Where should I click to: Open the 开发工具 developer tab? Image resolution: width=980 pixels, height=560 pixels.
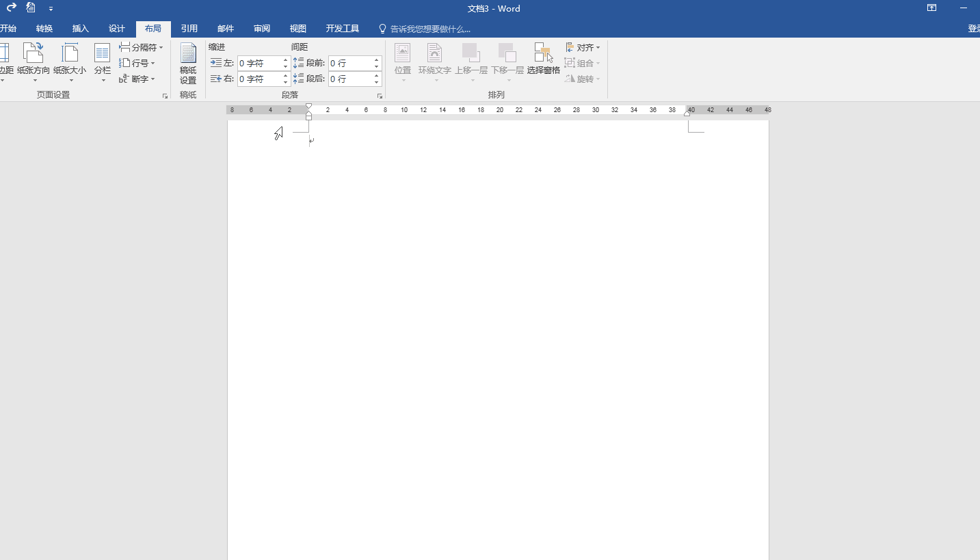342,29
